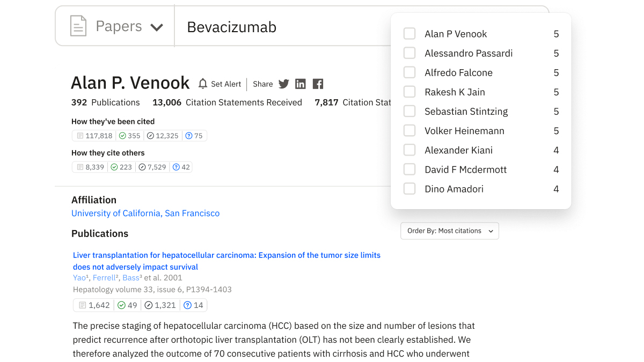Click author link Ferrell
The height and width of the screenshot is (362, 644).
point(105,278)
